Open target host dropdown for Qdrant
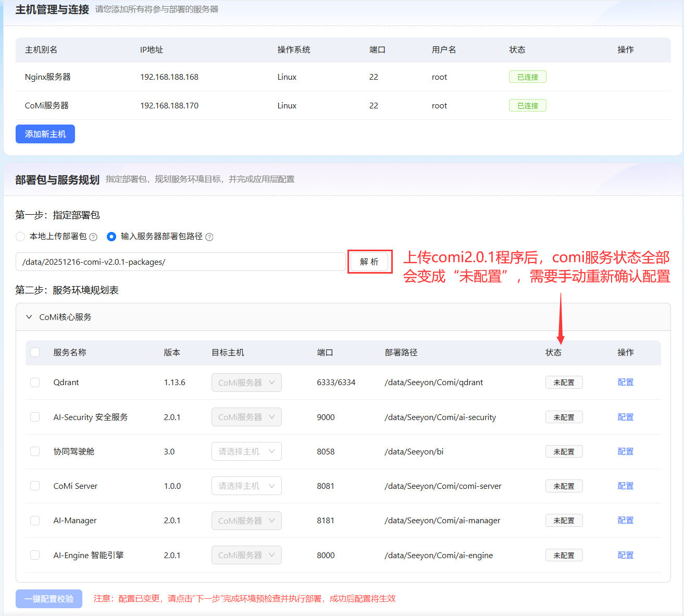 click(246, 383)
